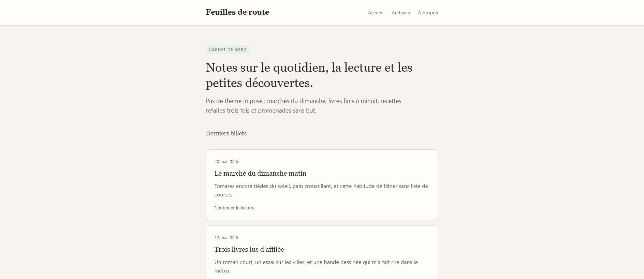The image size is (644, 279).
Task: Go to the Accueil page
Action: 376,13
